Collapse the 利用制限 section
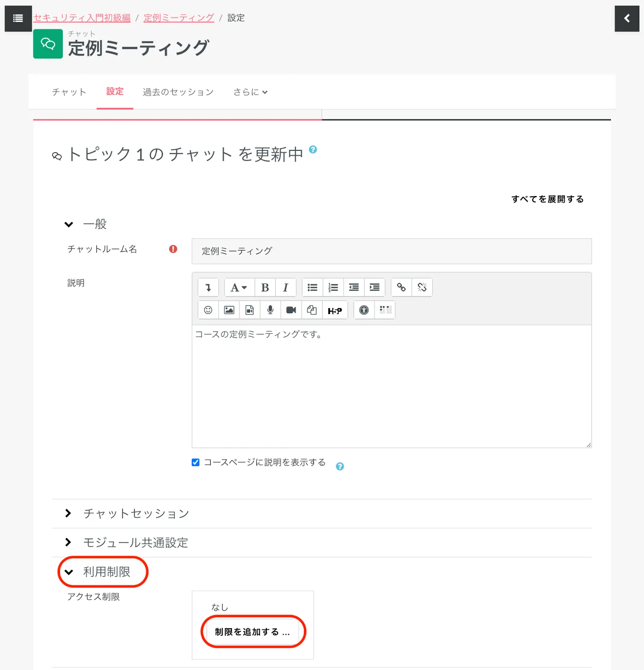644x670 pixels. [x=106, y=572]
